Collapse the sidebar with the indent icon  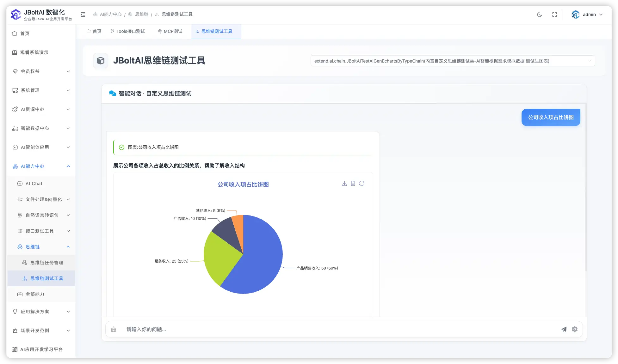pyautogui.click(x=83, y=15)
